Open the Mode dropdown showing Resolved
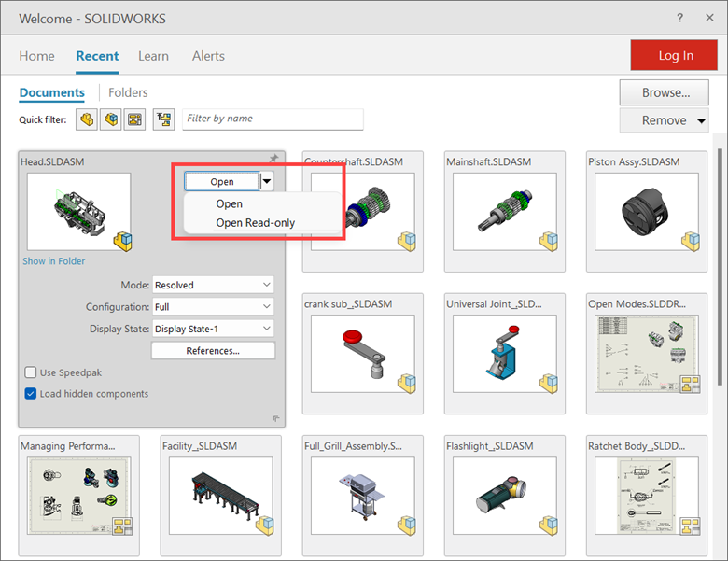728x561 pixels. 213,285
